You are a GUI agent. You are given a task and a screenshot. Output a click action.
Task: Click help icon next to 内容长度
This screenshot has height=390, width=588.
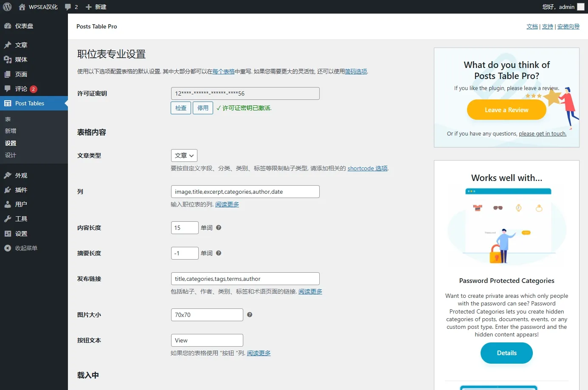pyautogui.click(x=219, y=228)
